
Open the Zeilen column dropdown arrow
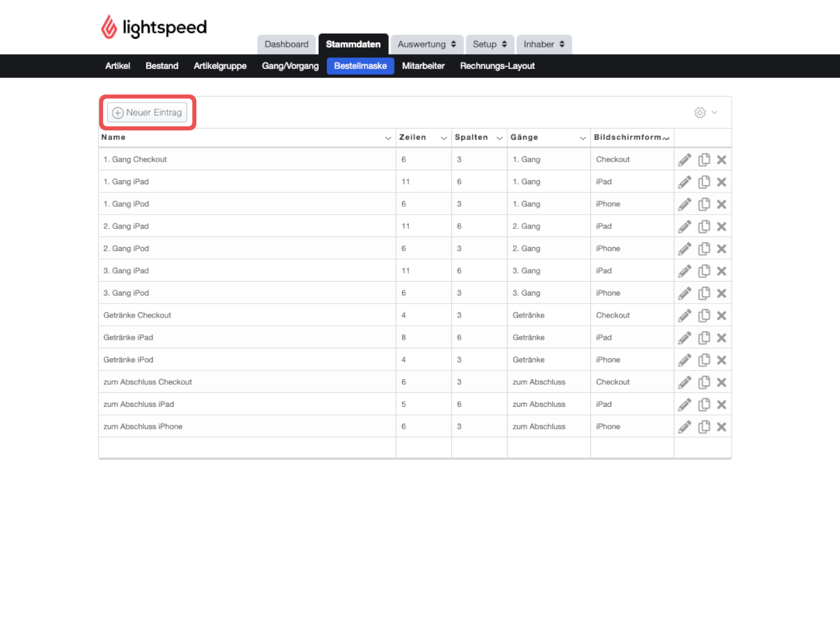pyautogui.click(x=444, y=138)
